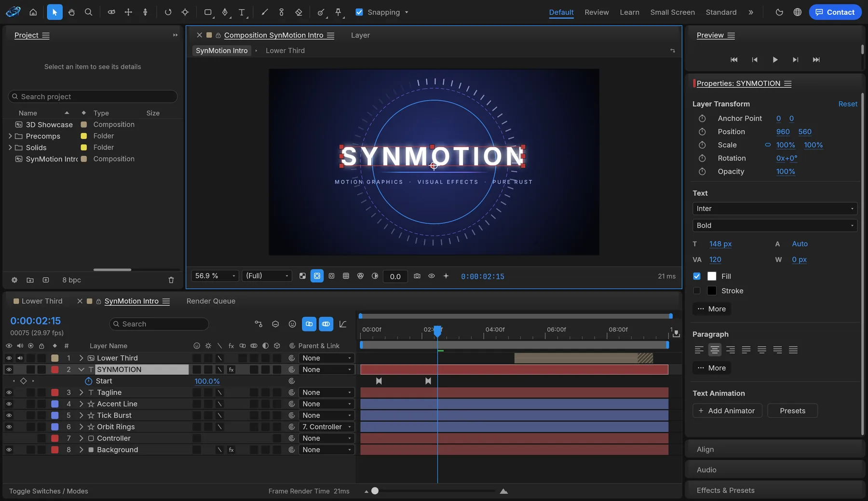Take a snapshot with camera icon
Screen dimensions: 868x501
[417, 276]
